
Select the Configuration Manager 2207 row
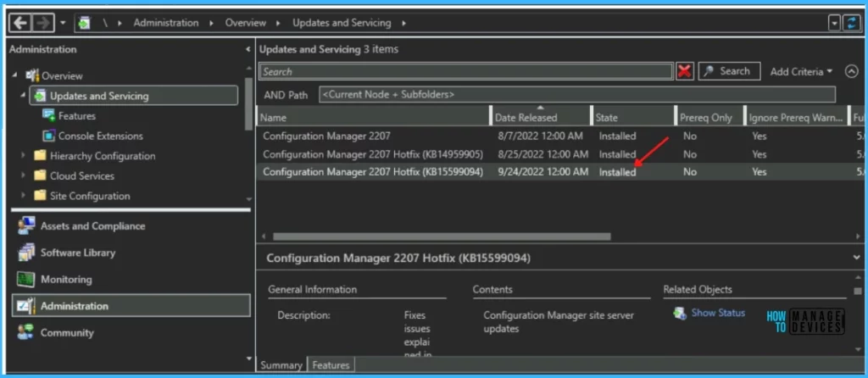(x=561, y=136)
